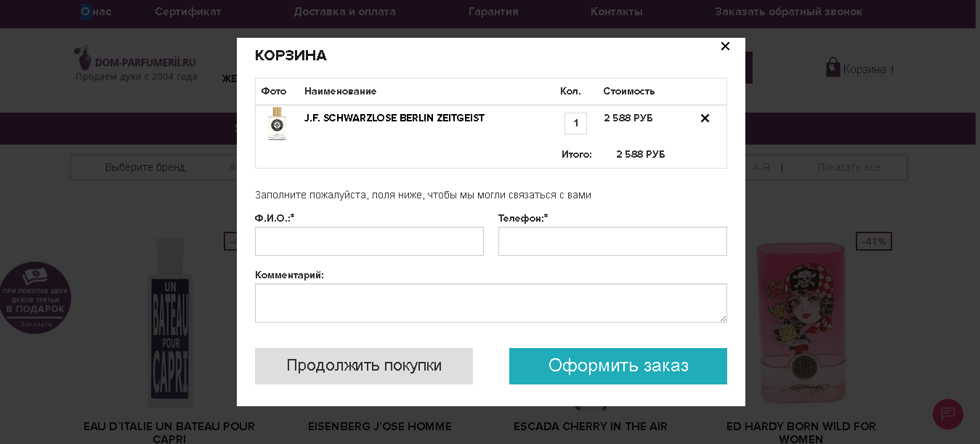Click Оформить заказ button

618,366
